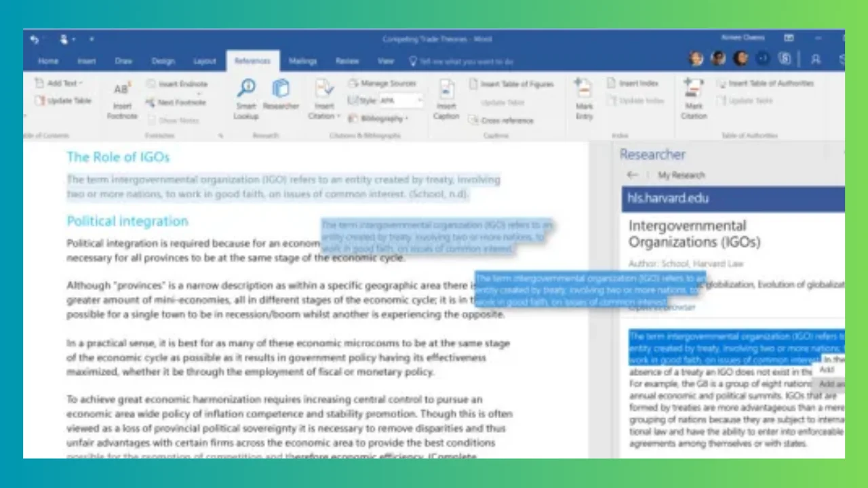
Task: Click the Undo arrow in title bar
Action: click(35, 39)
